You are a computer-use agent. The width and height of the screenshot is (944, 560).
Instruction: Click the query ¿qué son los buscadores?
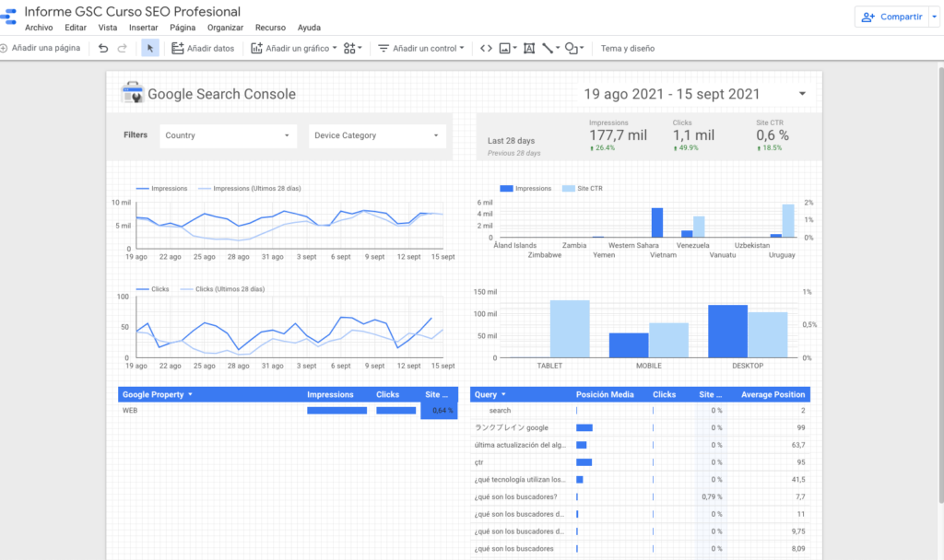[515, 496]
